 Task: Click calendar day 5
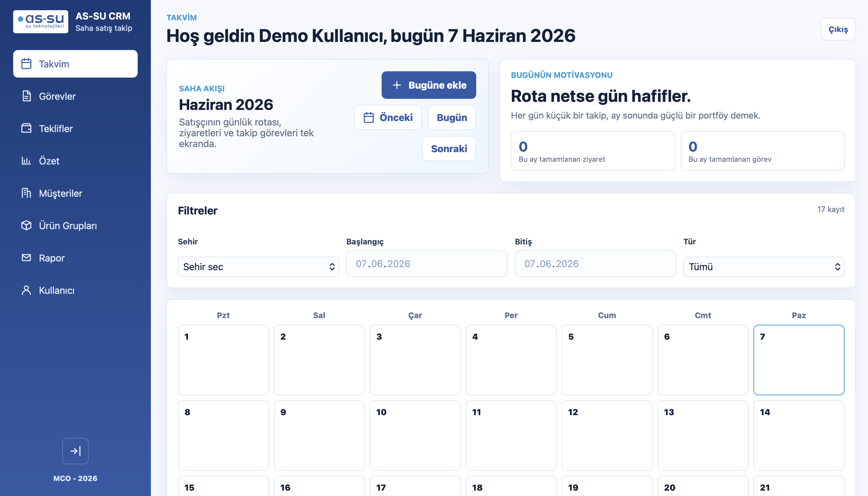pyautogui.click(x=607, y=360)
